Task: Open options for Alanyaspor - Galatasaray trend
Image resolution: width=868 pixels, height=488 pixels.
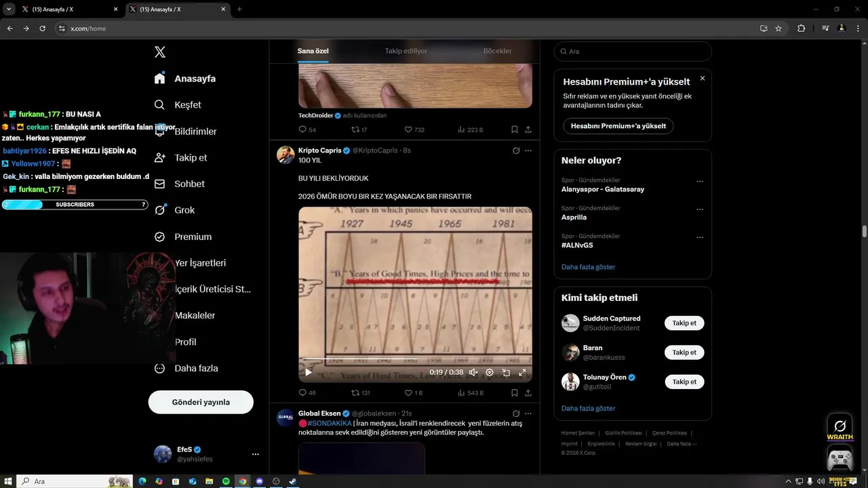Action: (x=700, y=182)
